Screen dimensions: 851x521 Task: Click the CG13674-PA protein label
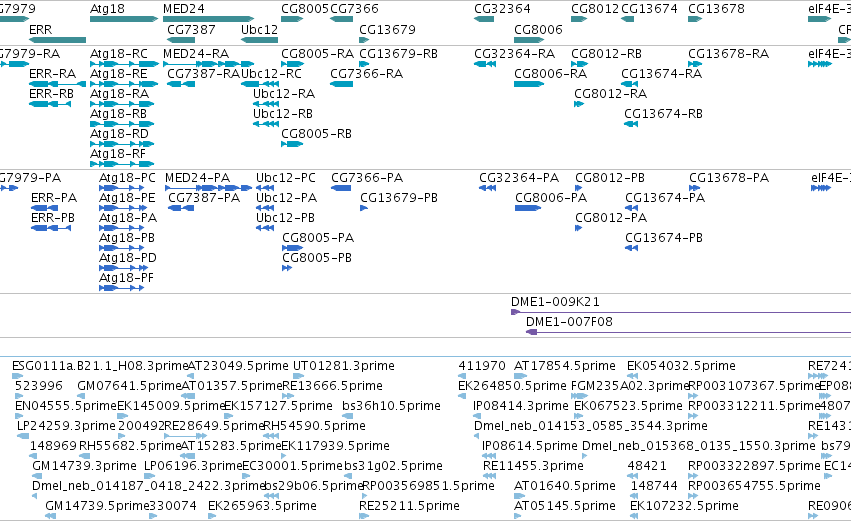pos(665,198)
